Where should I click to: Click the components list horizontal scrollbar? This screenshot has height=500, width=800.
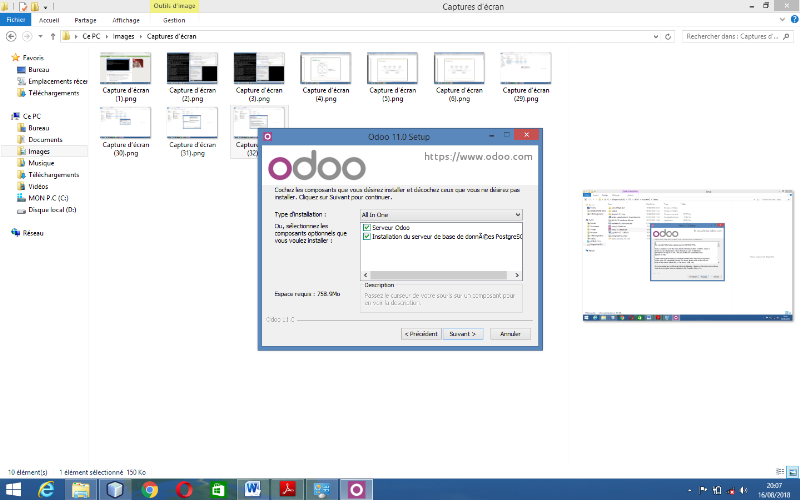(x=439, y=275)
